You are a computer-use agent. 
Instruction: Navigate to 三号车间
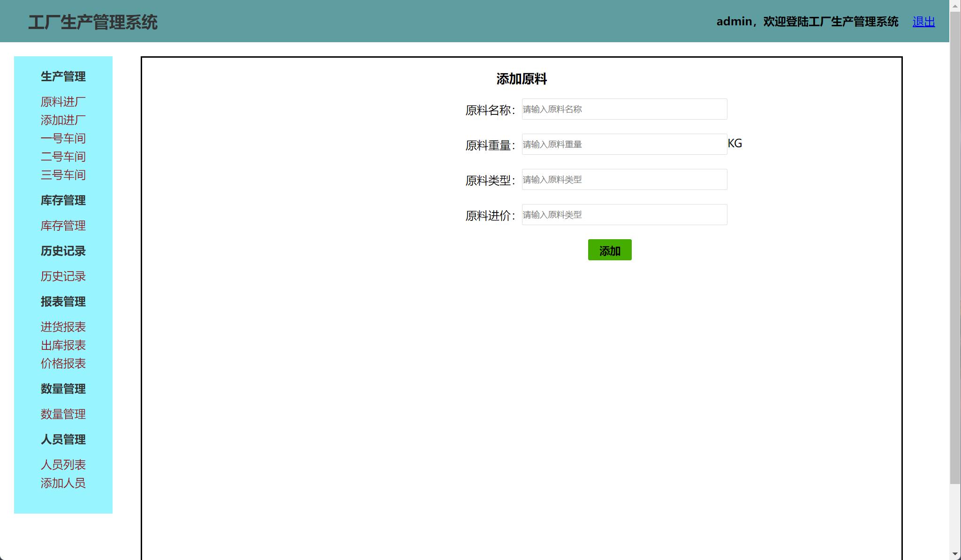(x=63, y=175)
